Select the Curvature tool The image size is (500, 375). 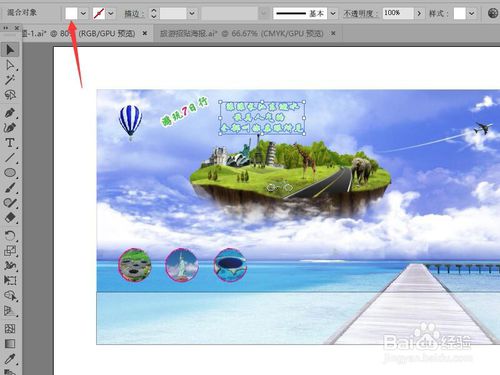(x=10, y=128)
